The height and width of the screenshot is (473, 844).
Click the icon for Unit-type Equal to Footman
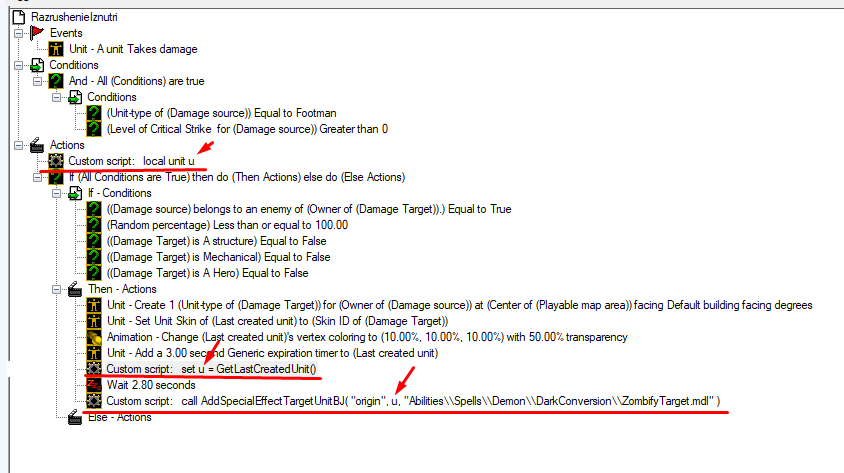94,113
